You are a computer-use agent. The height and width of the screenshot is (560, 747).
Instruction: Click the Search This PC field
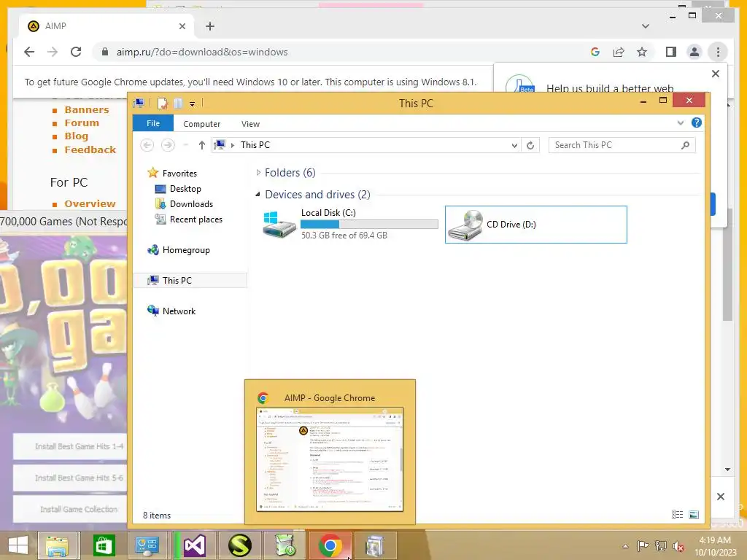[622, 145]
